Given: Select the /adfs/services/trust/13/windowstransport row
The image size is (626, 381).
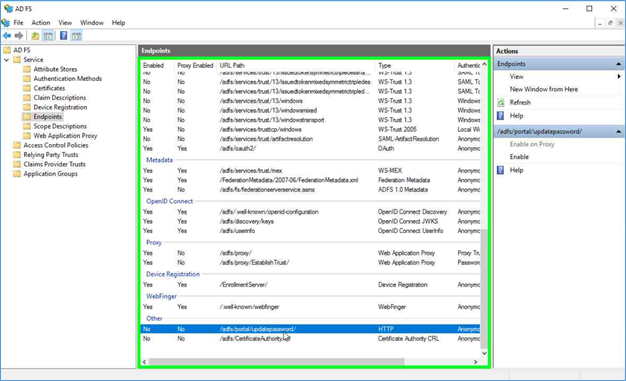Looking at the screenshot, I should (310, 120).
